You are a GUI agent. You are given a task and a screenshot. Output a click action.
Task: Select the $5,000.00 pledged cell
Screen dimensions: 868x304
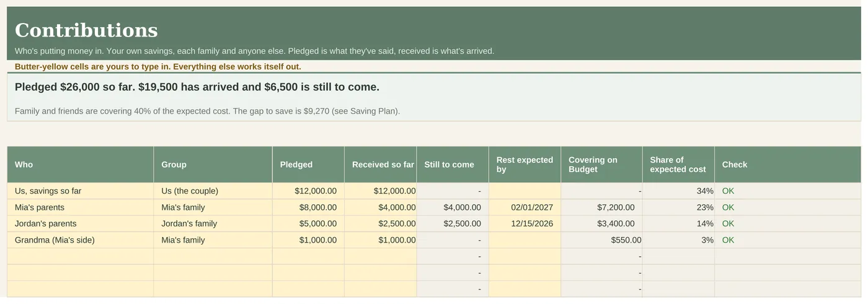tap(308, 223)
